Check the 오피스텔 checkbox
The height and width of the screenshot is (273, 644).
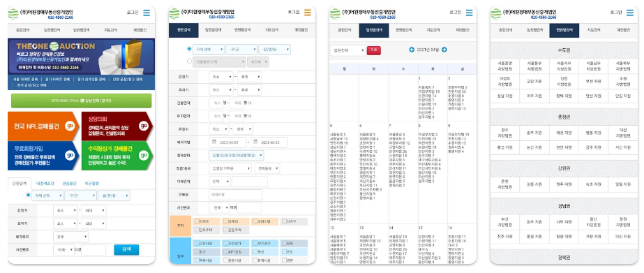tap(255, 221)
